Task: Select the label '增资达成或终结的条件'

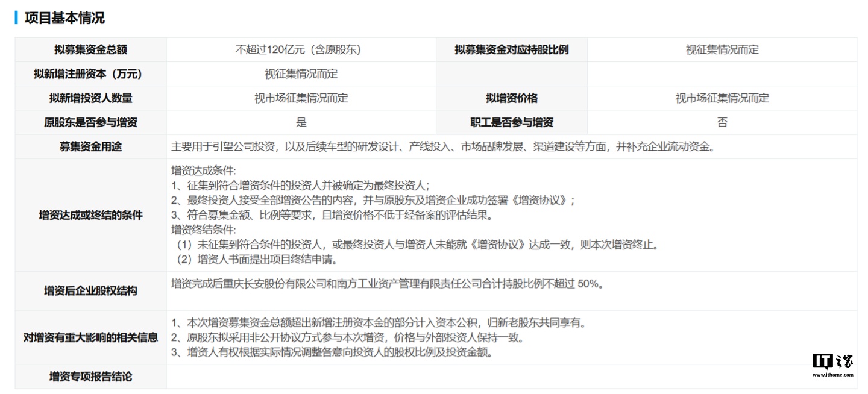Action: point(90,215)
